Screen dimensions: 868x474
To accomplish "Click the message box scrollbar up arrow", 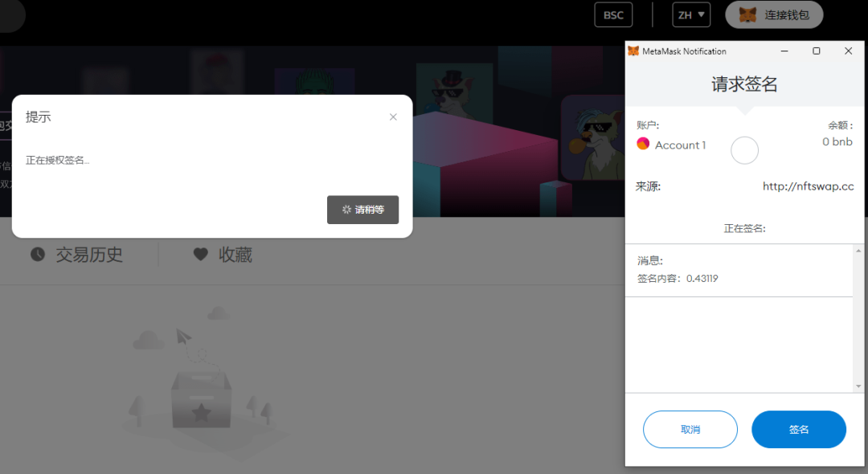I will [858, 251].
